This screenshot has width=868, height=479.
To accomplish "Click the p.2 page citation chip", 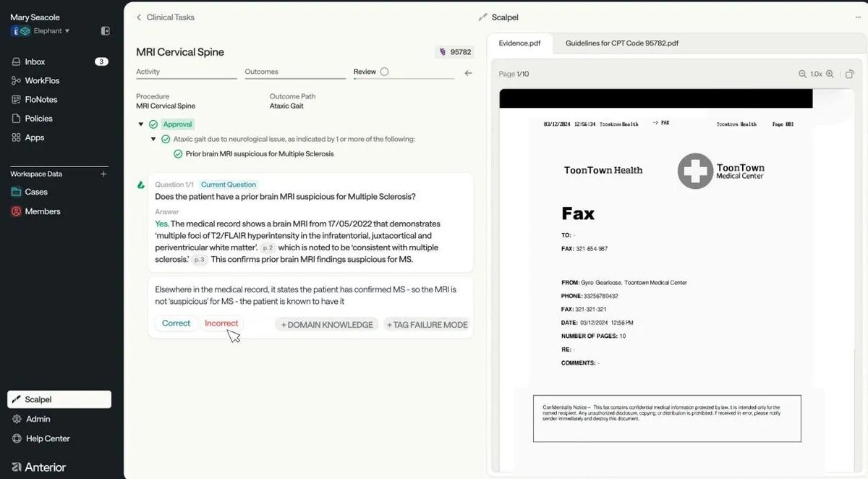I will [268, 247].
